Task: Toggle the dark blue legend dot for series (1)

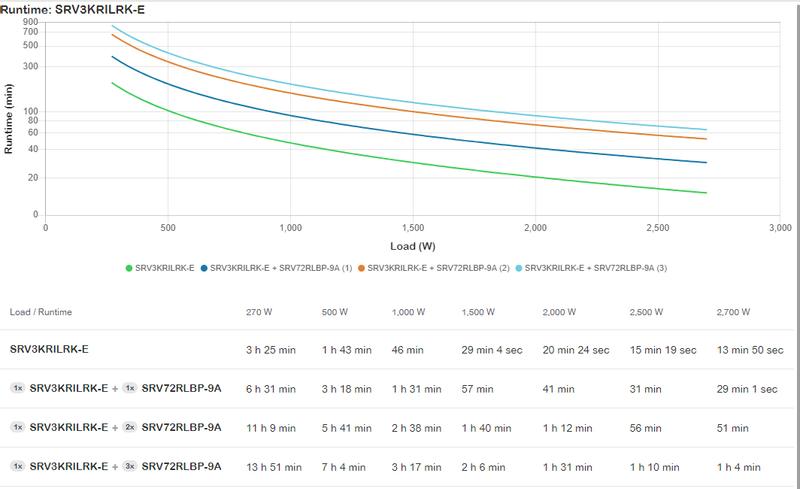Action: [x=205, y=269]
